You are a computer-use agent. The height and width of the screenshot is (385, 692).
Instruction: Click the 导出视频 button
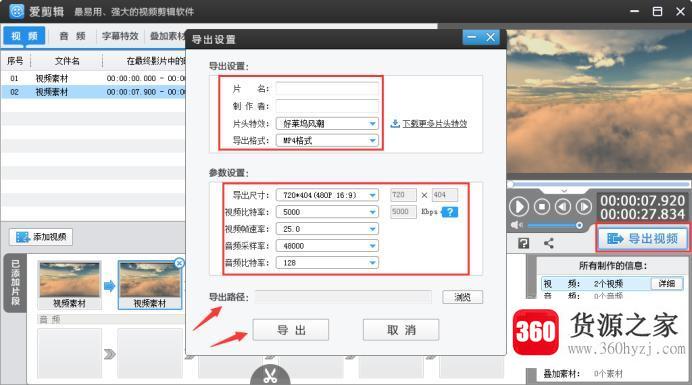click(x=642, y=239)
